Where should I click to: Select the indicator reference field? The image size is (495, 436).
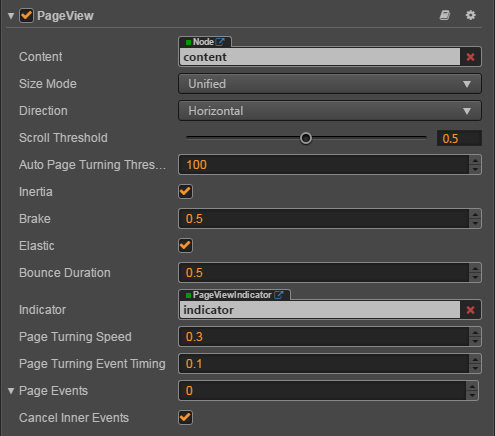pyautogui.click(x=320, y=310)
